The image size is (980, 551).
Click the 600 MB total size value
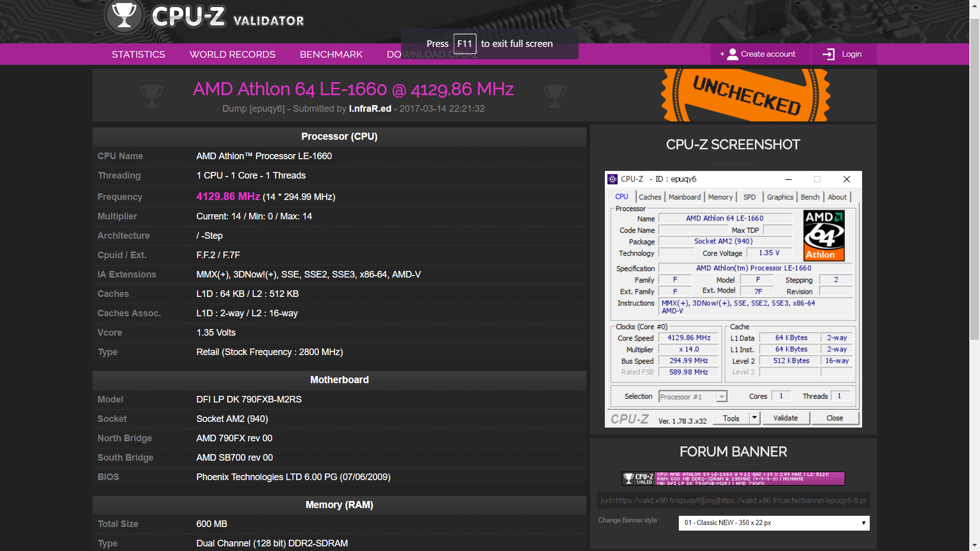(212, 524)
